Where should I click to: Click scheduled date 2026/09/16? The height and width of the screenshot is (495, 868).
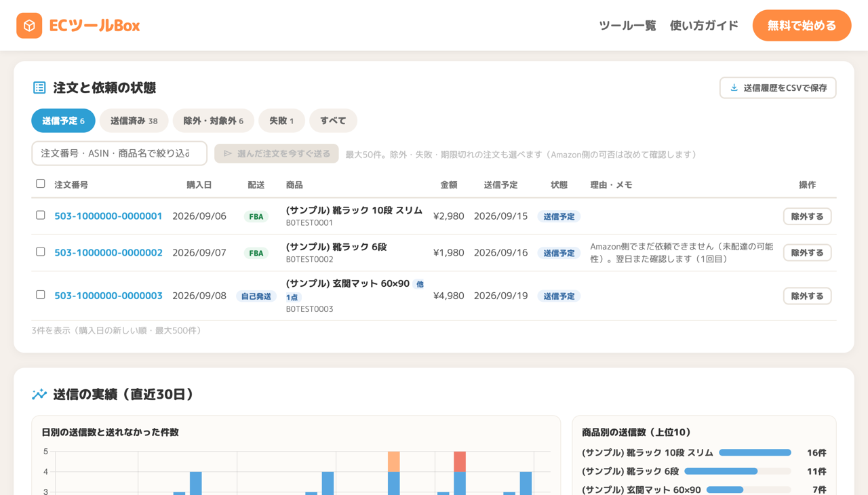click(x=500, y=252)
